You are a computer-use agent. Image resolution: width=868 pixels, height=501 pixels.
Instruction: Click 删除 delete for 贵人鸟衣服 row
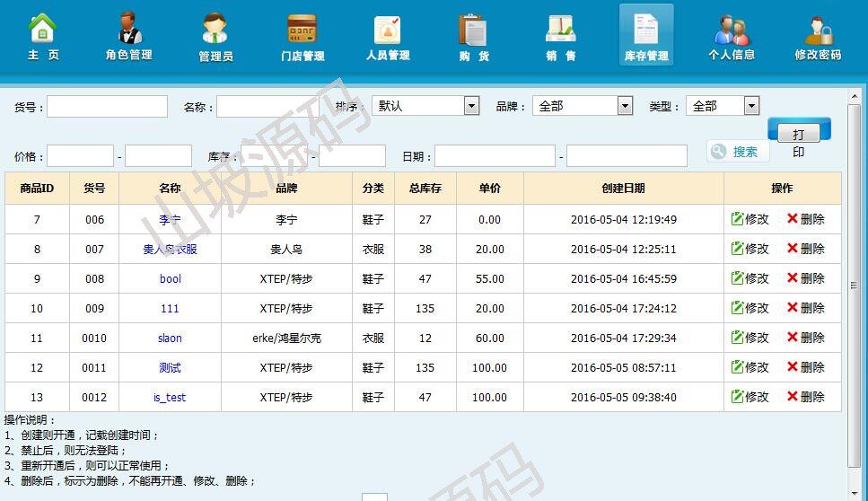tap(805, 249)
